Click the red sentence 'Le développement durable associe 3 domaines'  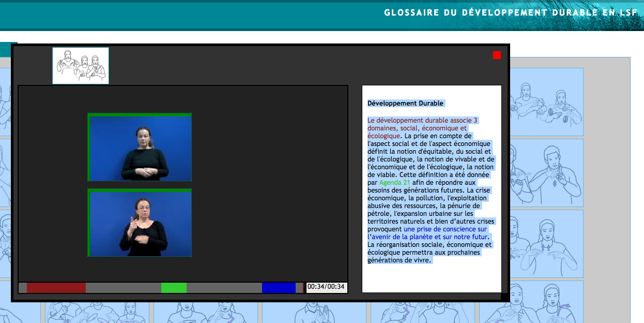pos(422,124)
